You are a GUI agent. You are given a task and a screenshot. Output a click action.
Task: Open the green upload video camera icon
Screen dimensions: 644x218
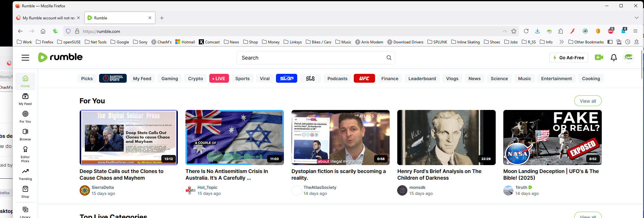click(x=599, y=57)
